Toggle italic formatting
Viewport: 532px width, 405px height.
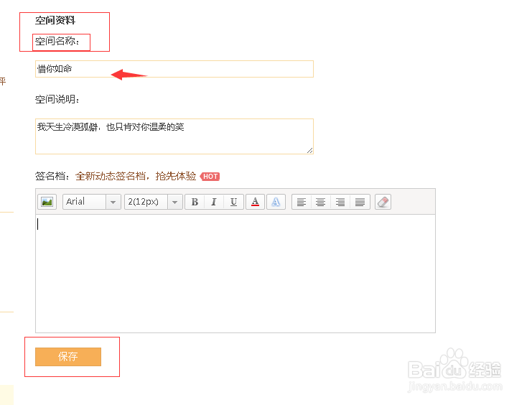[x=214, y=202]
